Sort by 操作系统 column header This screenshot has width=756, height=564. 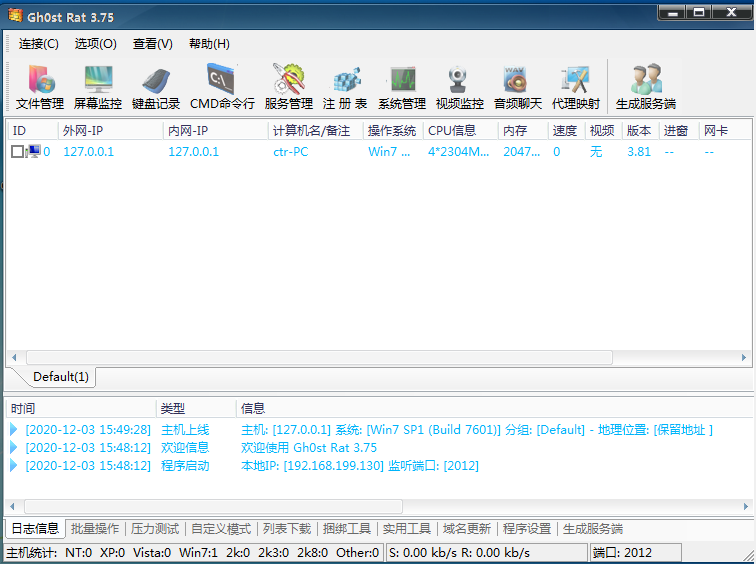click(x=393, y=131)
